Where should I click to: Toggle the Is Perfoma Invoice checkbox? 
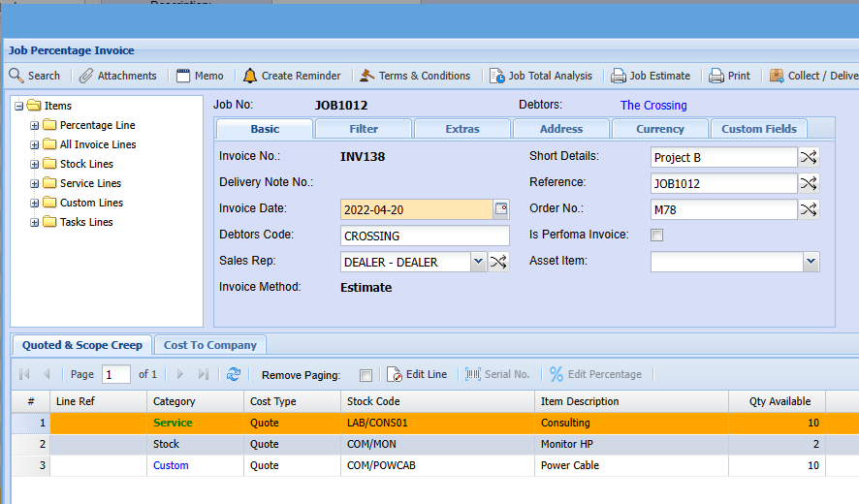(657, 235)
